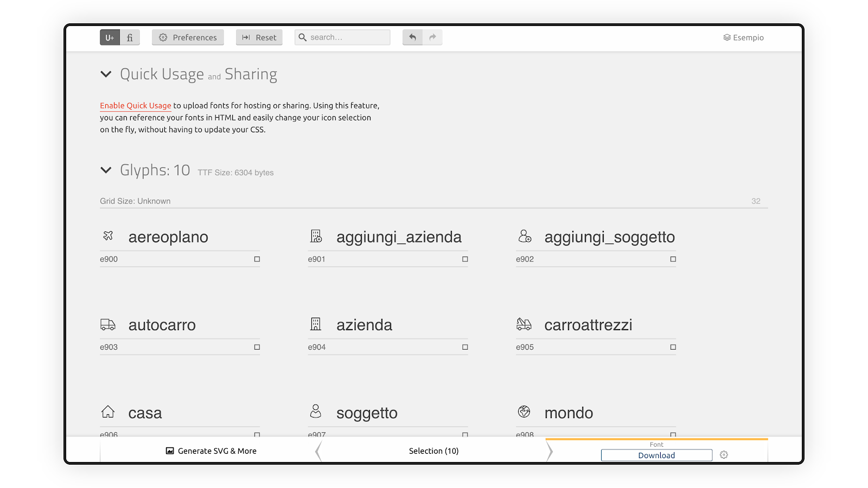Open font download settings gear

724,455
